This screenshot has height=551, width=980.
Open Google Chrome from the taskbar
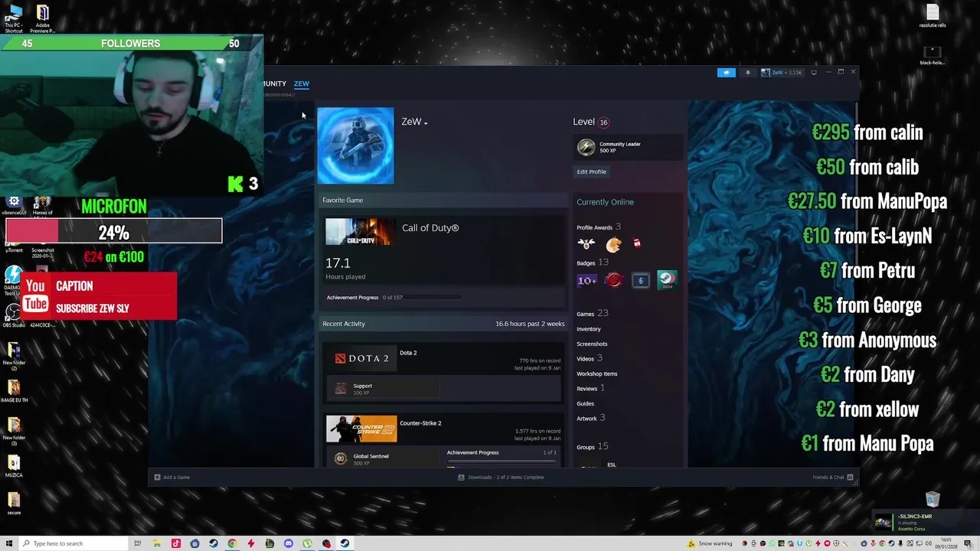(x=232, y=543)
